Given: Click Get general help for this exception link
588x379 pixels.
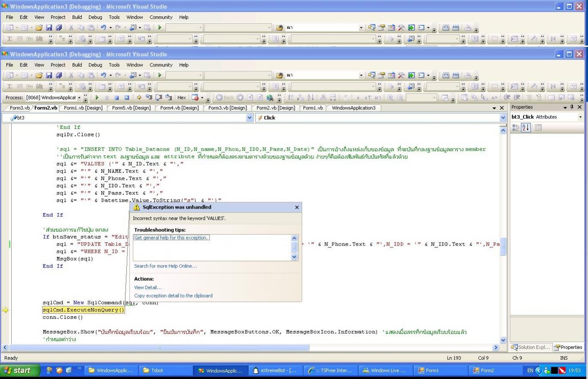Looking at the screenshot, I should (171, 237).
